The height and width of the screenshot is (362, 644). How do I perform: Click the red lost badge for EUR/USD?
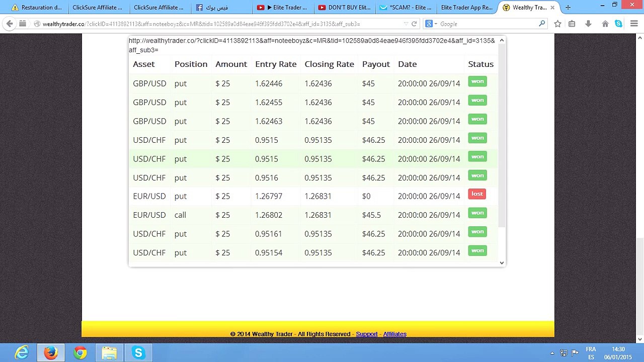coord(477,194)
